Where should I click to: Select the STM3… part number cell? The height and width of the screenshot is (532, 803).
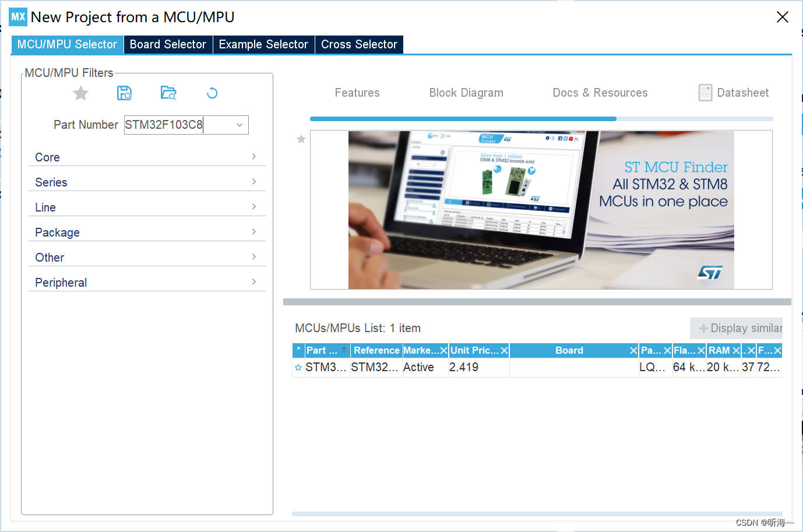click(x=326, y=368)
